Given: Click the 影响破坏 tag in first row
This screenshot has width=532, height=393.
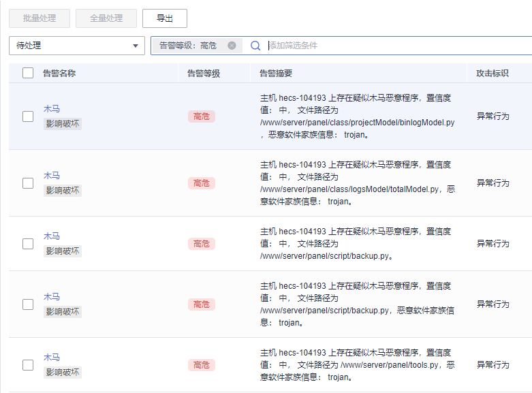Looking at the screenshot, I should [x=63, y=124].
